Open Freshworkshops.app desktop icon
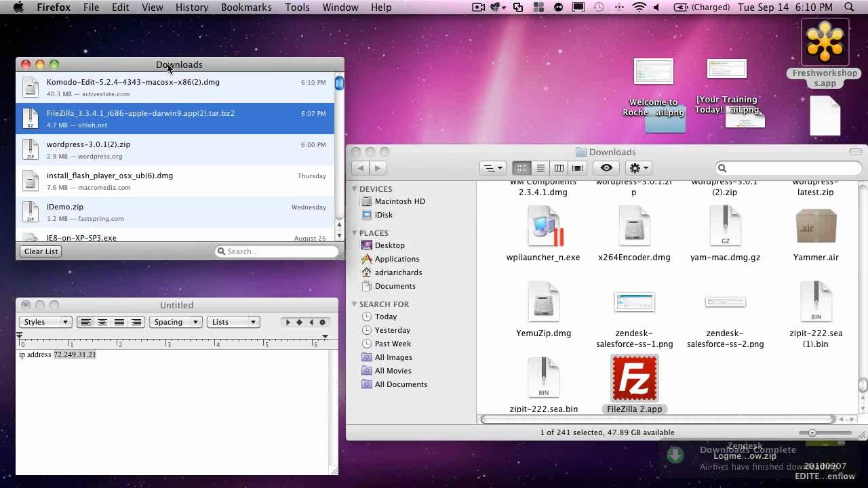The image size is (868, 488). (x=825, y=43)
